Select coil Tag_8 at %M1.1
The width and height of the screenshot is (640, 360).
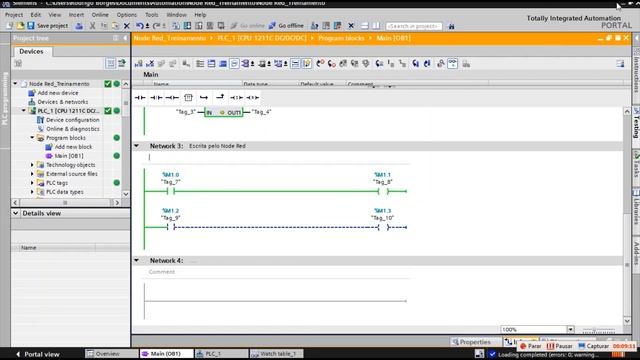(383, 191)
